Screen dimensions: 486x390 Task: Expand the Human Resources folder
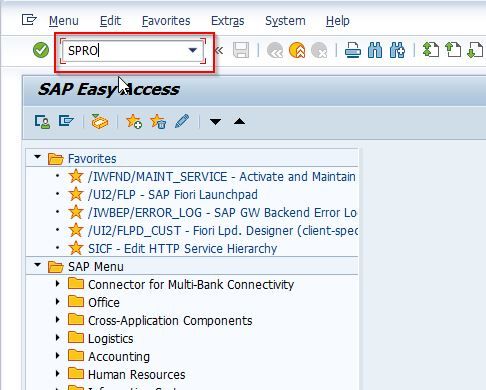pos(58,374)
